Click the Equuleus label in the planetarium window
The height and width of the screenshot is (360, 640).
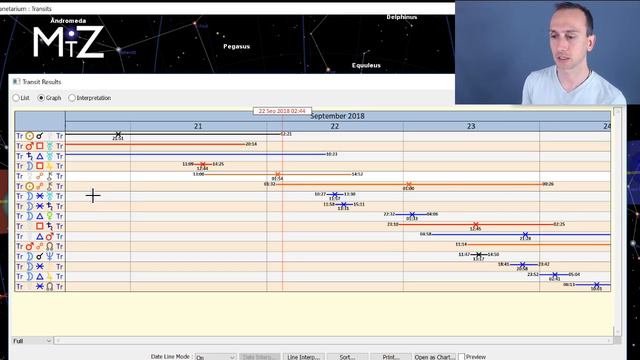pyautogui.click(x=366, y=65)
